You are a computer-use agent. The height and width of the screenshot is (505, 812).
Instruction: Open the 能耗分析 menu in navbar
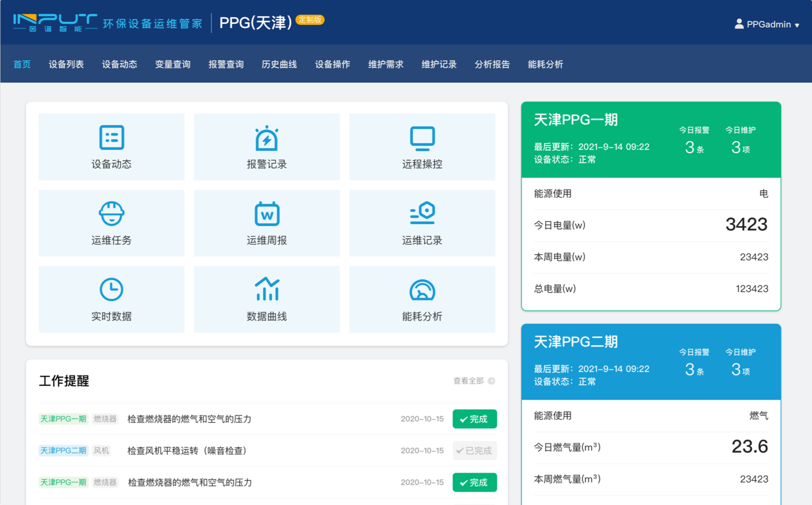[545, 64]
